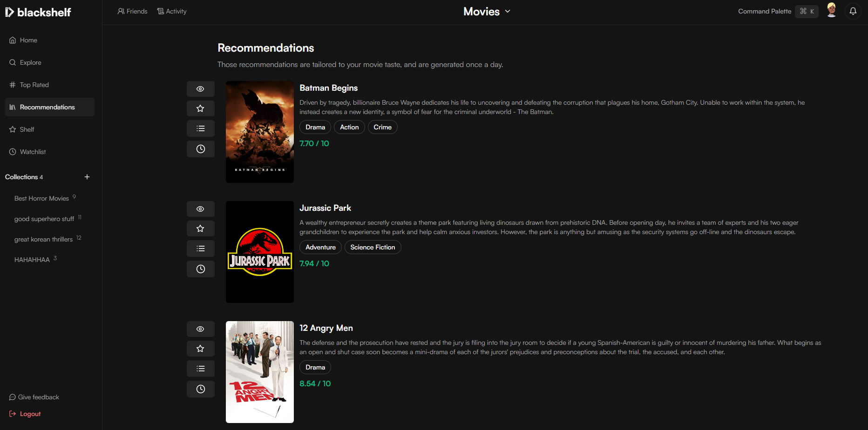Image resolution: width=868 pixels, height=430 pixels.
Task: Open notifications bell icon
Action: pos(853,11)
